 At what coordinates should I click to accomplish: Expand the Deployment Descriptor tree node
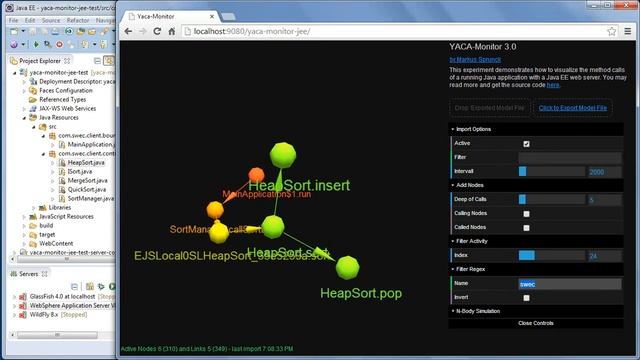coord(24,82)
